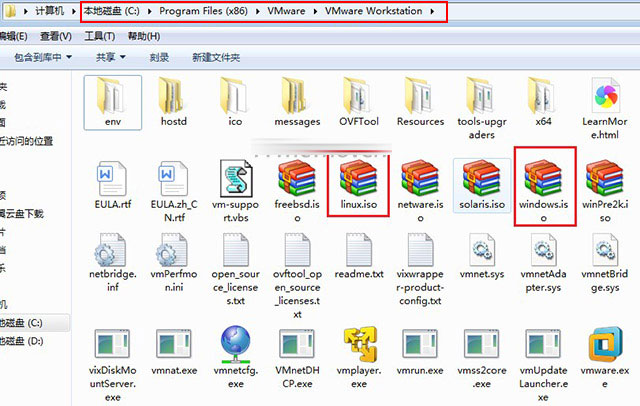Click the 新建文件夹 button

pos(216,57)
